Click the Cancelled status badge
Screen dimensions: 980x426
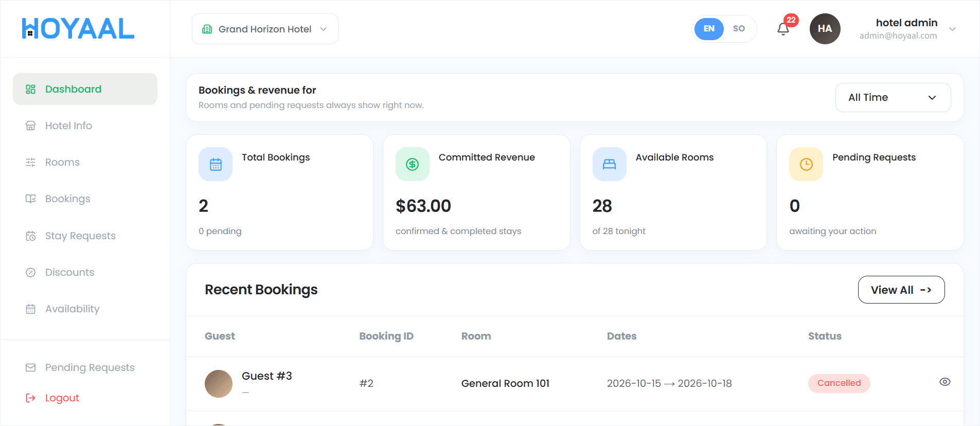coord(839,383)
